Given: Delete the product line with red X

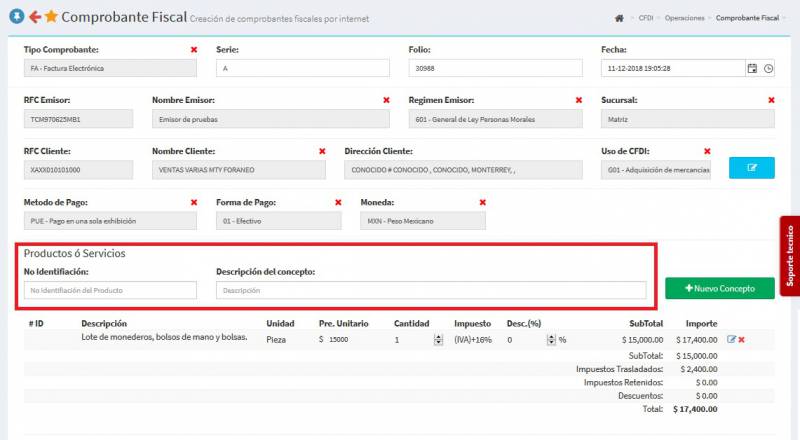Looking at the screenshot, I should pyautogui.click(x=742, y=340).
